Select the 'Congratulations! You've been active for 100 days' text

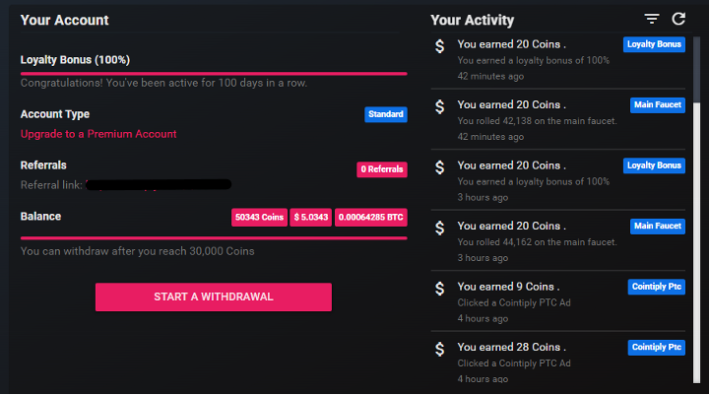coord(164,83)
